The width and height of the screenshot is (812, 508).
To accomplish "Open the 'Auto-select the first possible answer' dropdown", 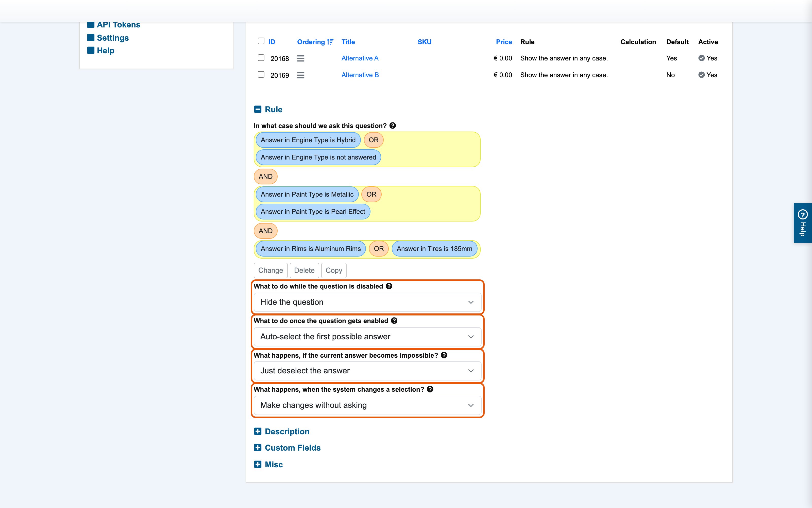I will coord(367,337).
